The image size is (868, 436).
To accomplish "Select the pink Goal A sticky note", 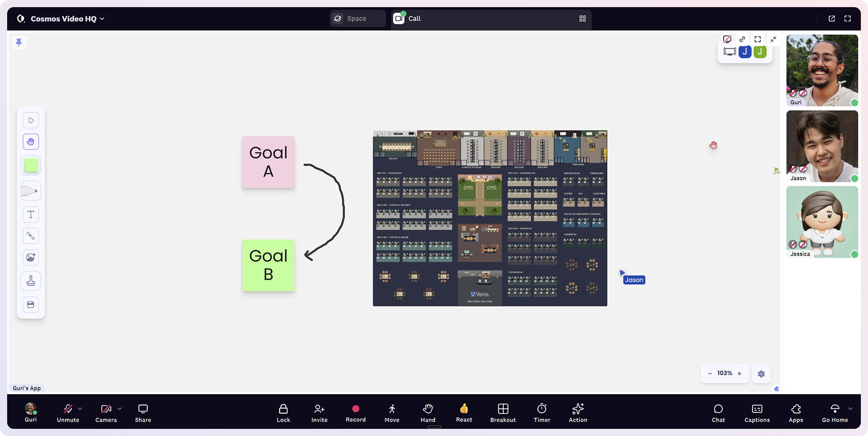I will tap(268, 162).
